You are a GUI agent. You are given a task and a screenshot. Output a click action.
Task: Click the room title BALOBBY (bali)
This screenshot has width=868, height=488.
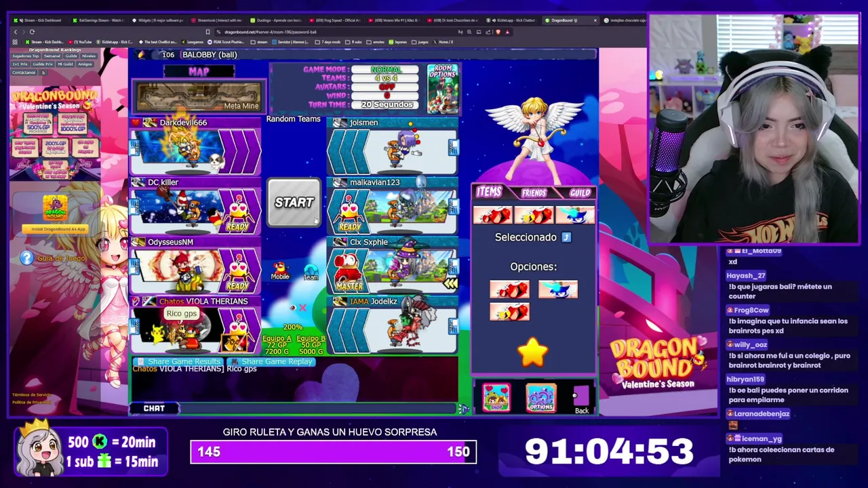click(210, 54)
